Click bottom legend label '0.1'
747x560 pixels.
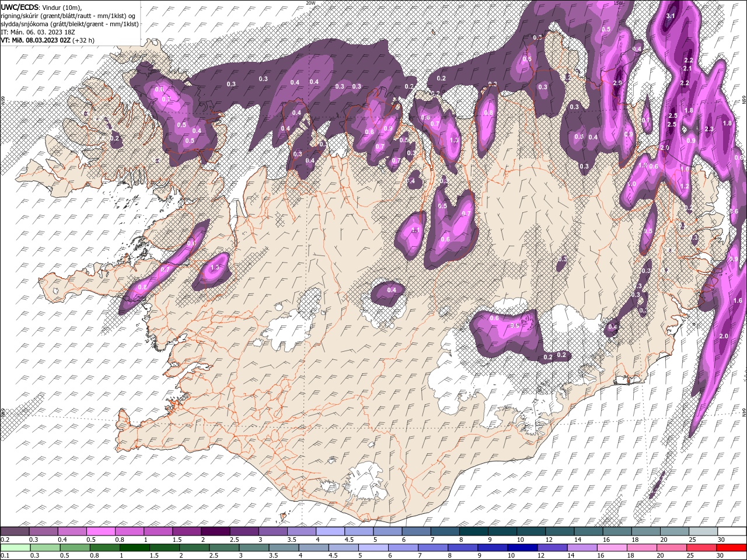tap(5, 556)
